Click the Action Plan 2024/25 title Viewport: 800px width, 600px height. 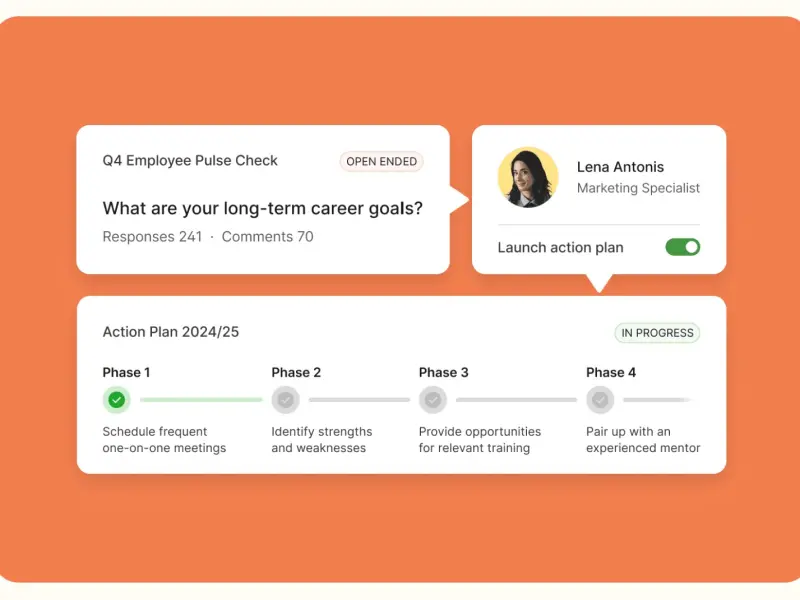click(171, 332)
